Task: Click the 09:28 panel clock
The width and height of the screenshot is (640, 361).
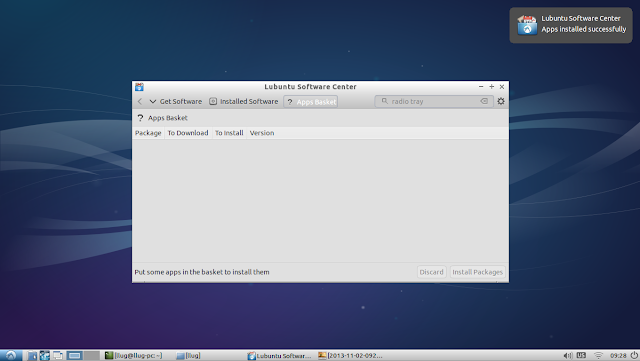Action: point(618,356)
